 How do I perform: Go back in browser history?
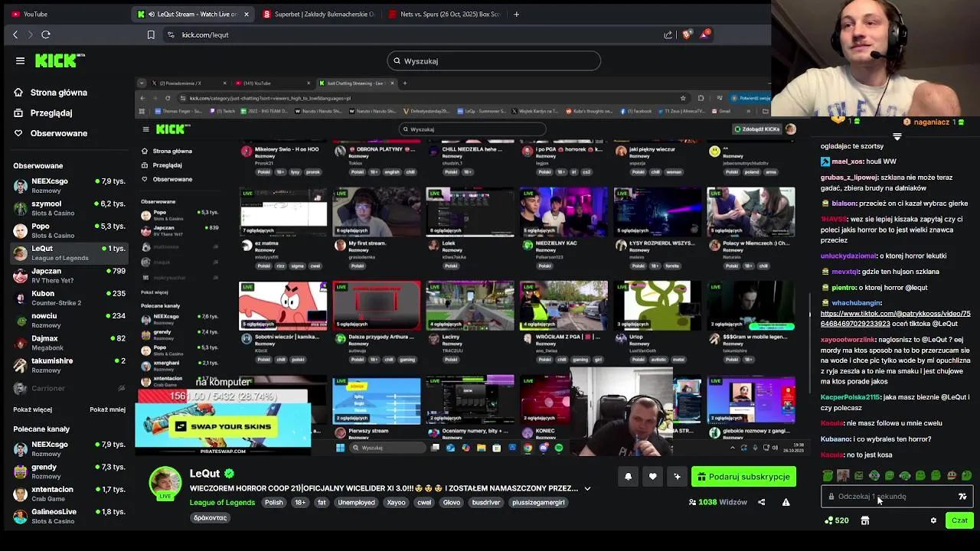point(15,34)
